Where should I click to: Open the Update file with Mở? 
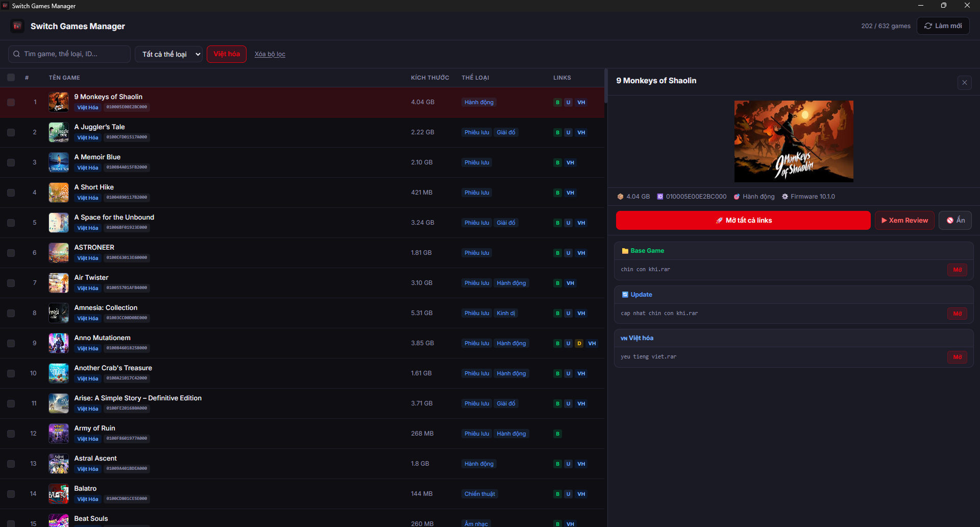tap(957, 314)
